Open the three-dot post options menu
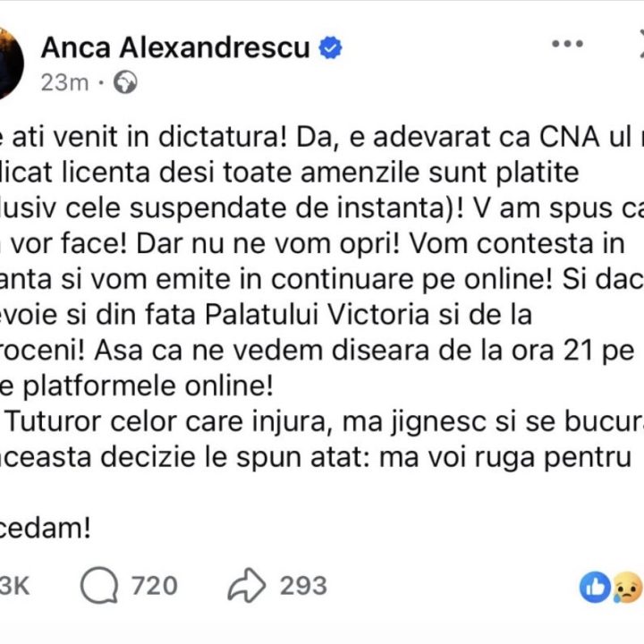 (569, 45)
